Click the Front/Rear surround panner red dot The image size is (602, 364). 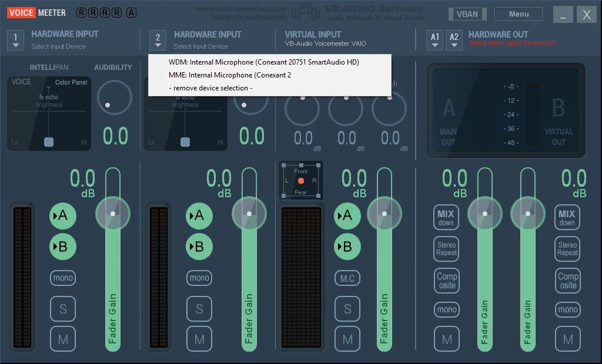(301, 181)
